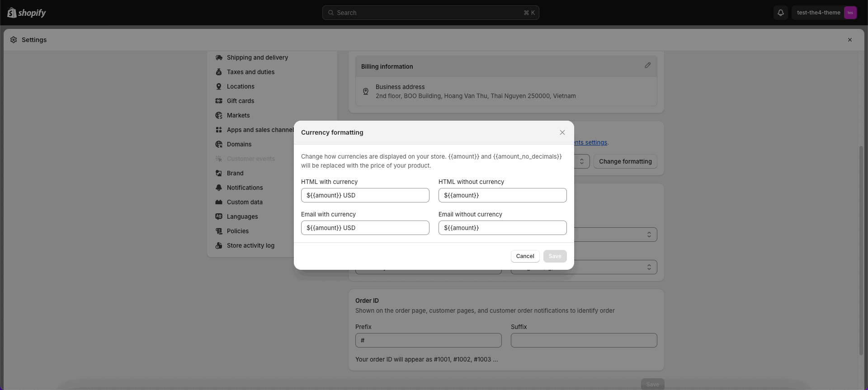This screenshot has height=390, width=868.
Task: Select Gift cards in sidebar
Action: coord(241,101)
